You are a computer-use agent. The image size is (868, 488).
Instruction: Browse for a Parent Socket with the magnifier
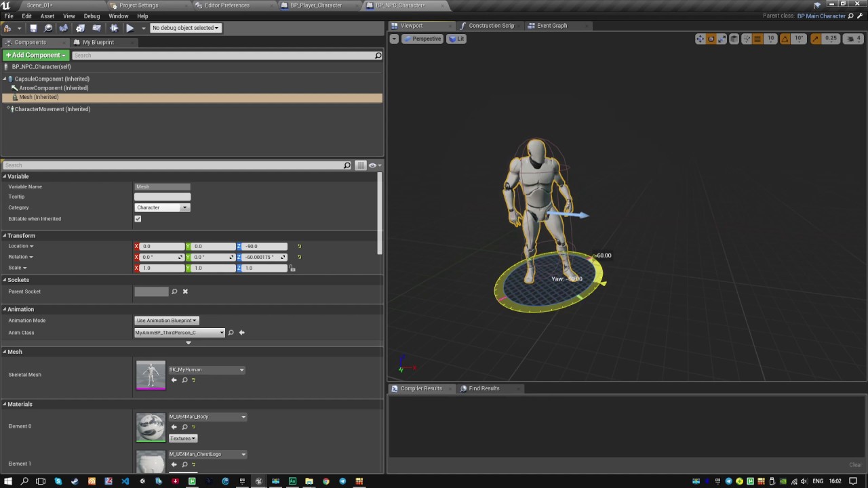tap(174, 291)
